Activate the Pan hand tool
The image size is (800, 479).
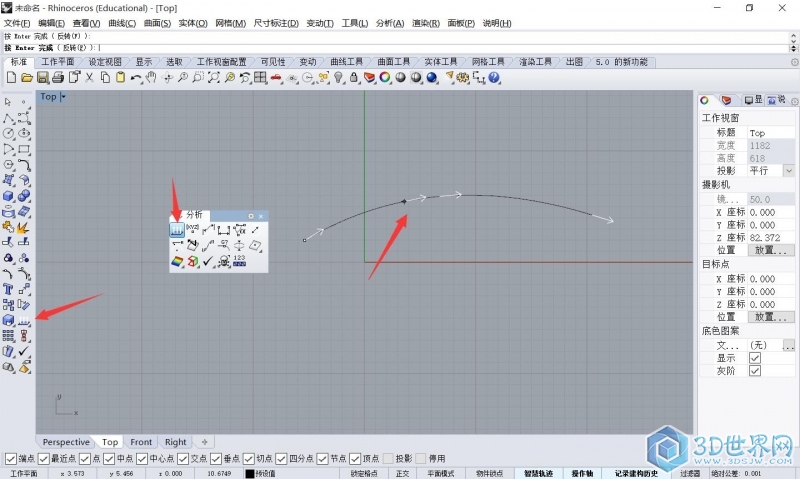151,78
